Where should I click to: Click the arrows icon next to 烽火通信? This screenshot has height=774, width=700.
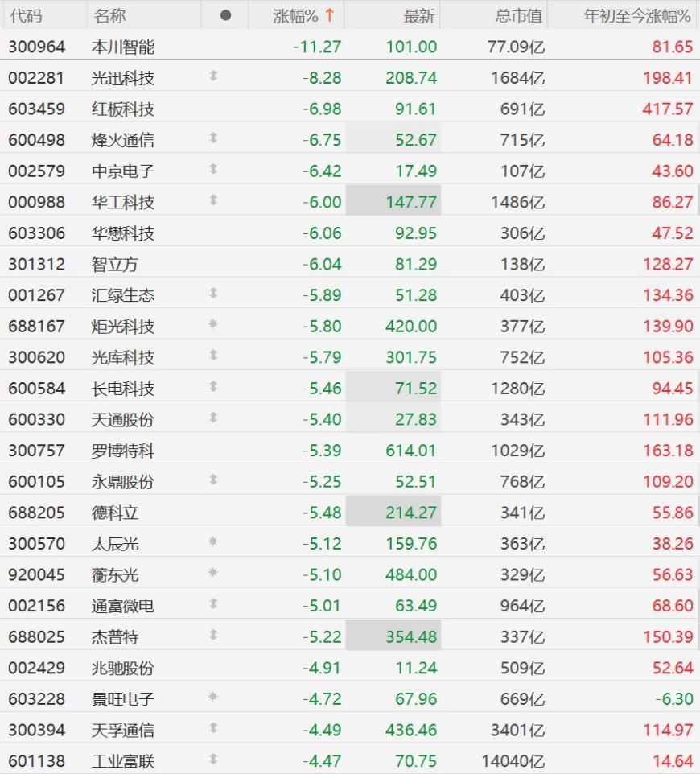point(213,138)
